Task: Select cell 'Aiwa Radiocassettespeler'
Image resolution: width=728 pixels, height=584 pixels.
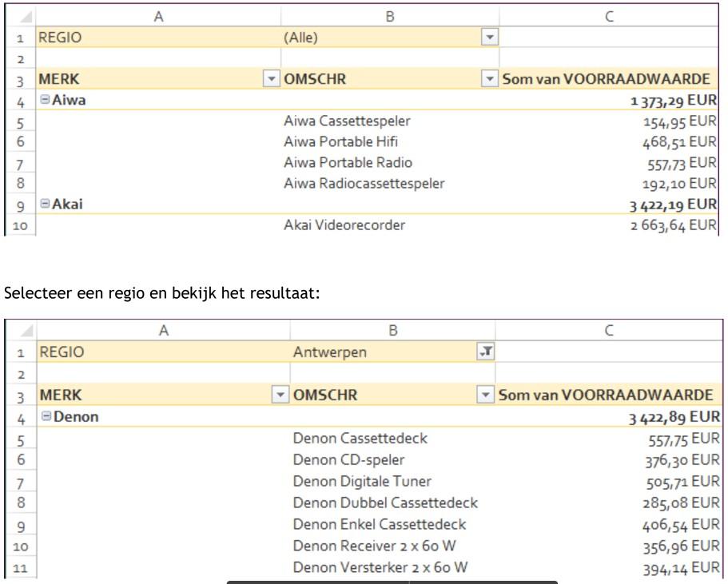Action: tap(364, 184)
